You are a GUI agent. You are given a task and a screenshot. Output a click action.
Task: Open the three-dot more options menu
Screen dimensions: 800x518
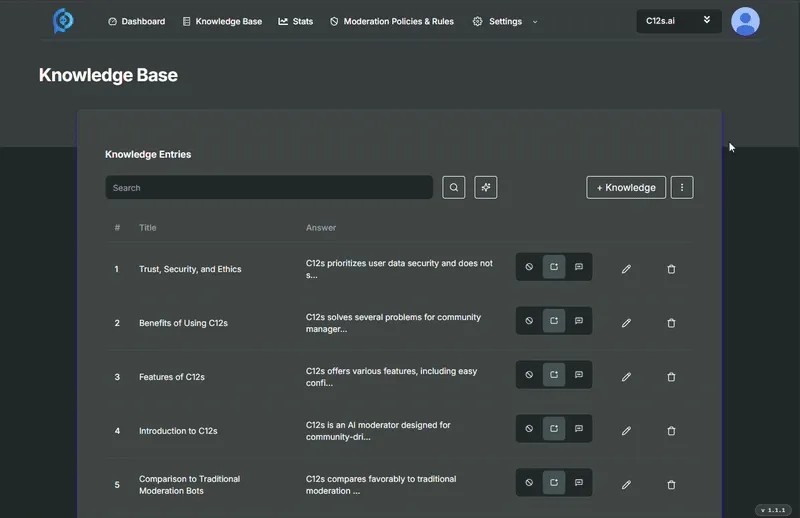[x=682, y=187]
